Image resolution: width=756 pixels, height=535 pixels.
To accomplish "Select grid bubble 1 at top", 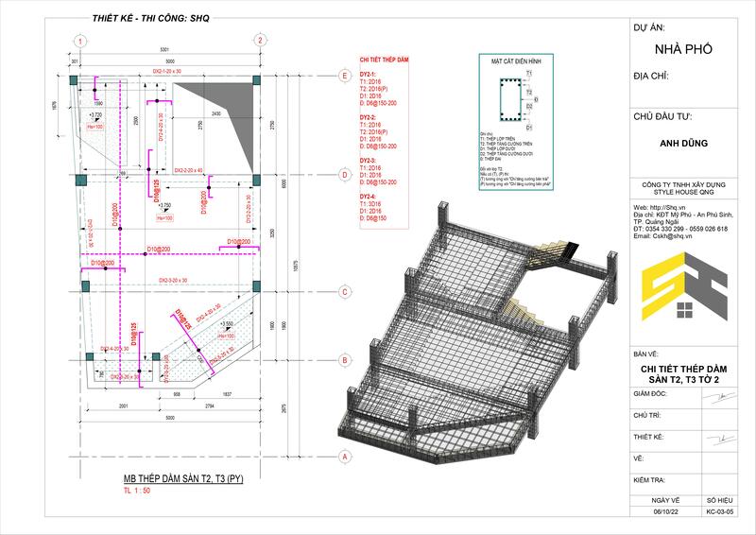I will pyautogui.click(x=80, y=41).
